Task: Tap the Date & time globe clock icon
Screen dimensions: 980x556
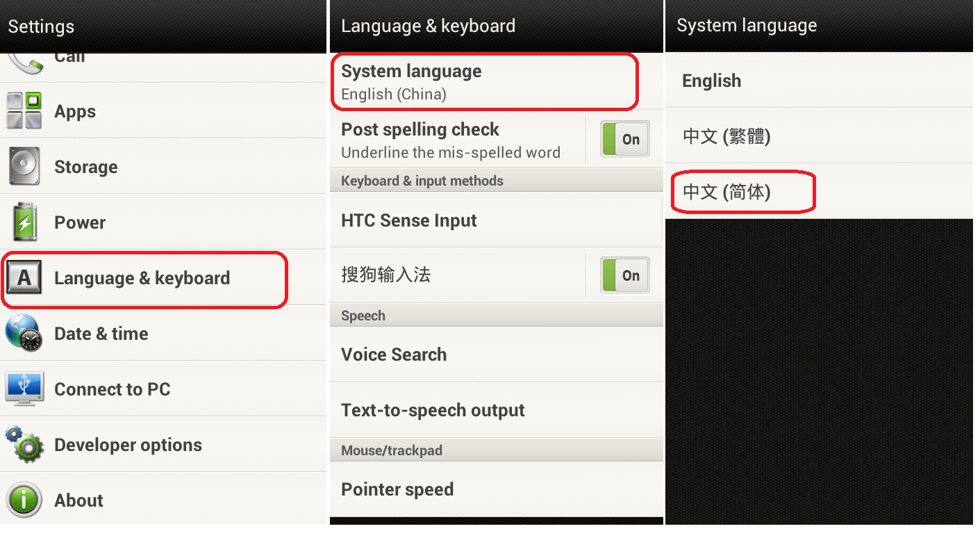Action: pos(24,333)
